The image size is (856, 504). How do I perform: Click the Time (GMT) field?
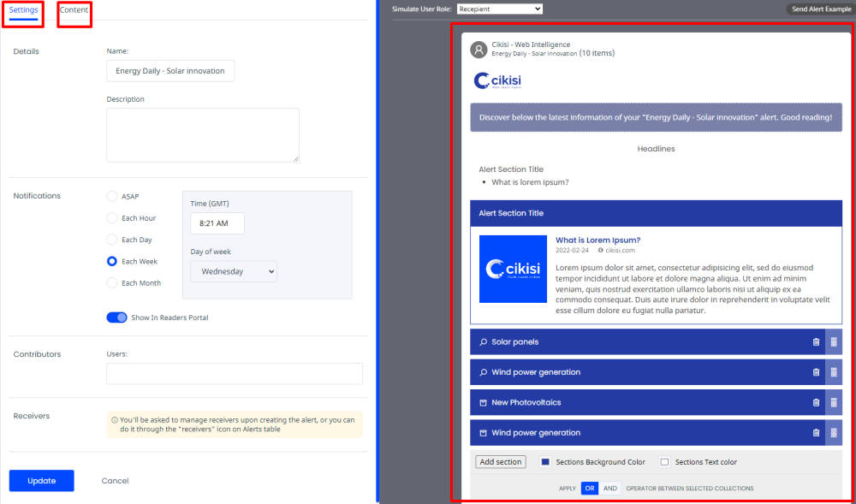pos(217,223)
